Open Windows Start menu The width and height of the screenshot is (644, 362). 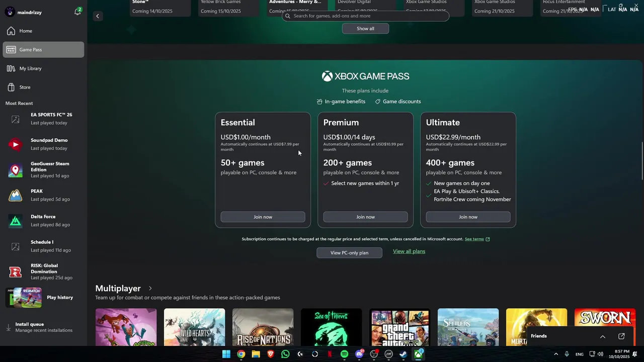click(226, 354)
